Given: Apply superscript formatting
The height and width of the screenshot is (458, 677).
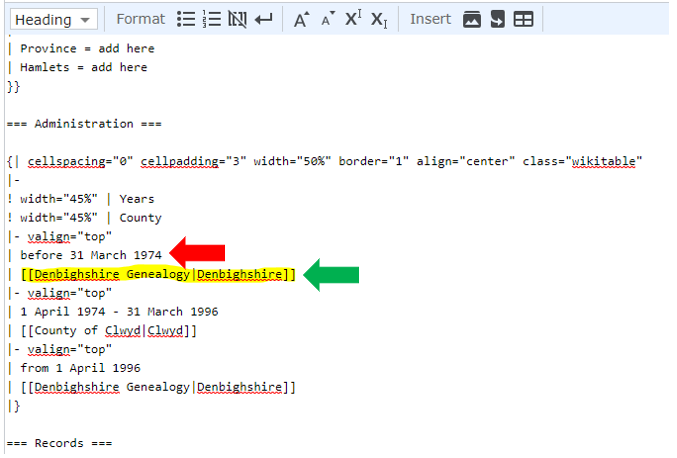Looking at the screenshot, I should coord(353,19).
